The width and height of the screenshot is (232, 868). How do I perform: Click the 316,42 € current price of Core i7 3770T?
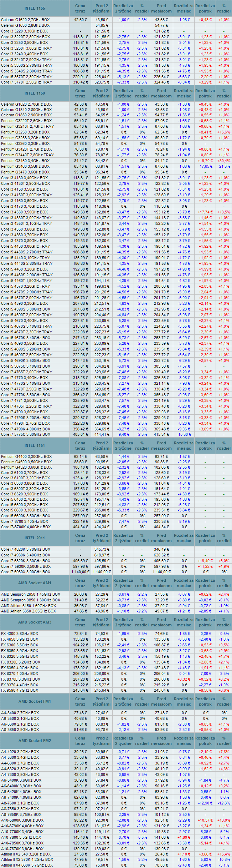coord(81,82)
